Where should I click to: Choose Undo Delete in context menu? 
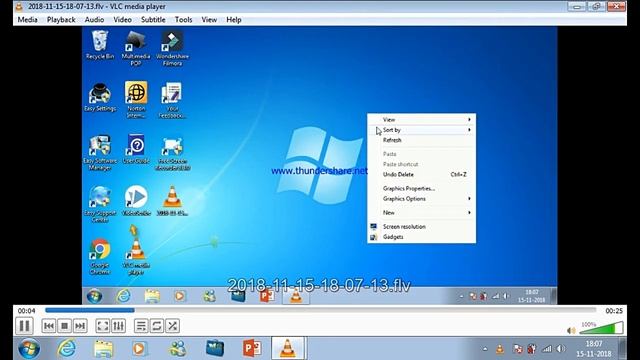tap(422, 174)
